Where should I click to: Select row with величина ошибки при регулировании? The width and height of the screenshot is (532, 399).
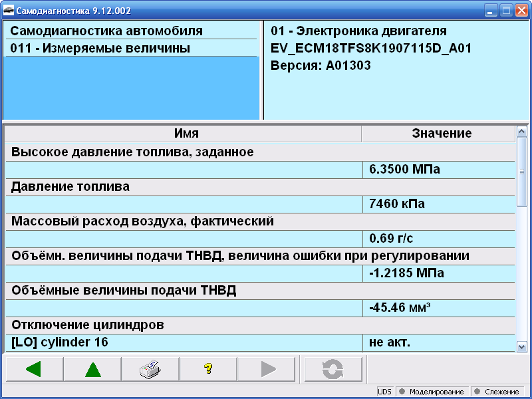(260, 256)
